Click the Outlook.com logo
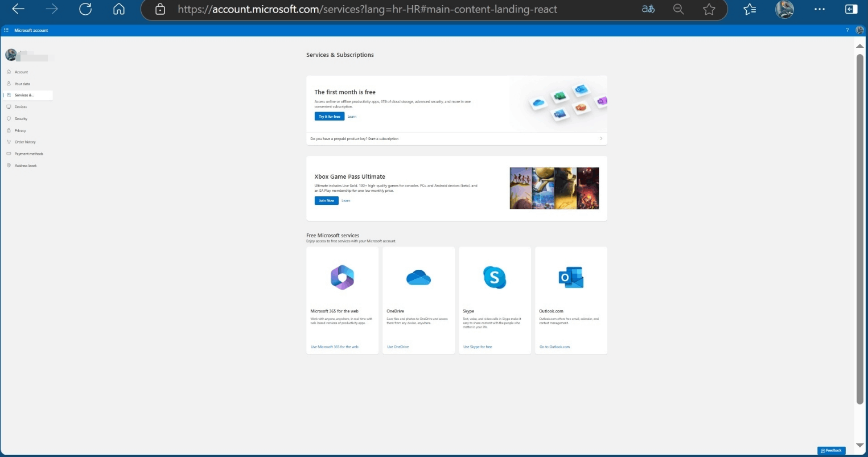The width and height of the screenshot is (868, 457). click(x=571, y=278)
